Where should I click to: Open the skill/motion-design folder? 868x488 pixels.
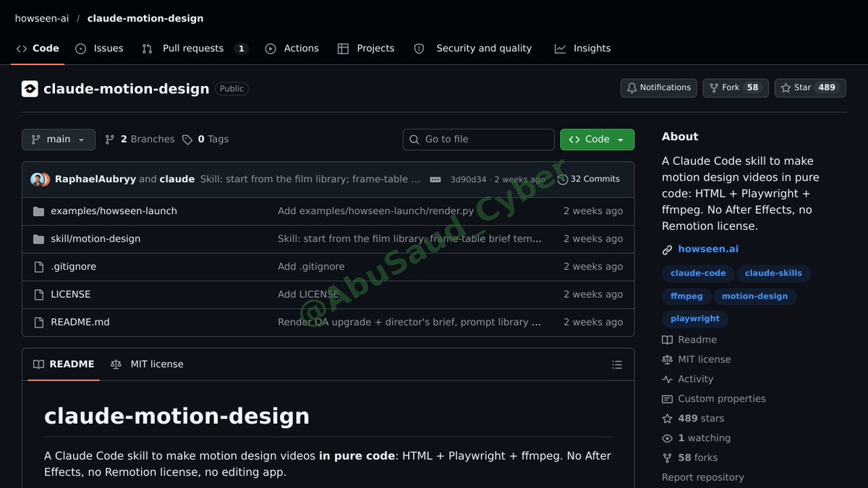point(95,239)
